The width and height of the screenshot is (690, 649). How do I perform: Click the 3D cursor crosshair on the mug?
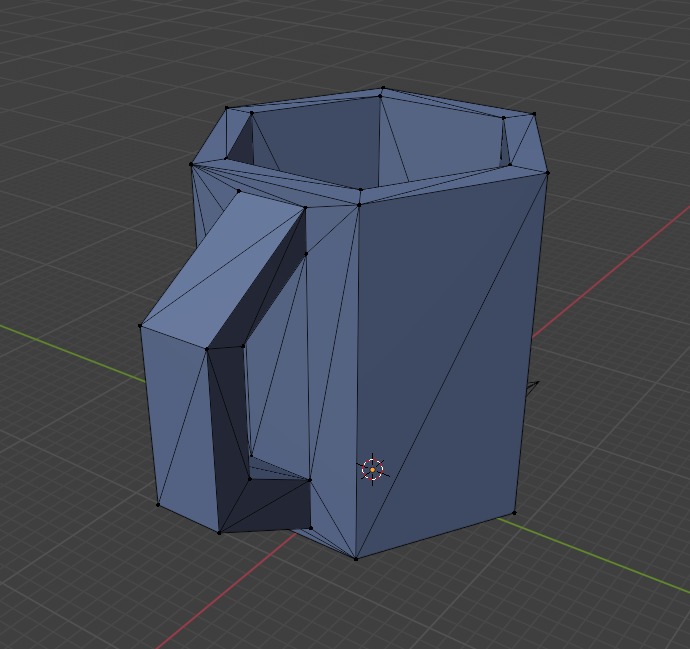(x=372, y=470)
